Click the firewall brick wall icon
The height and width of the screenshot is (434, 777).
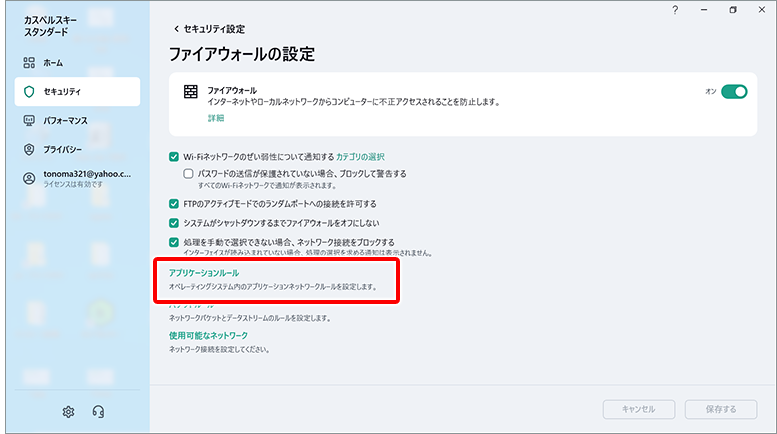tap(191, 92)
